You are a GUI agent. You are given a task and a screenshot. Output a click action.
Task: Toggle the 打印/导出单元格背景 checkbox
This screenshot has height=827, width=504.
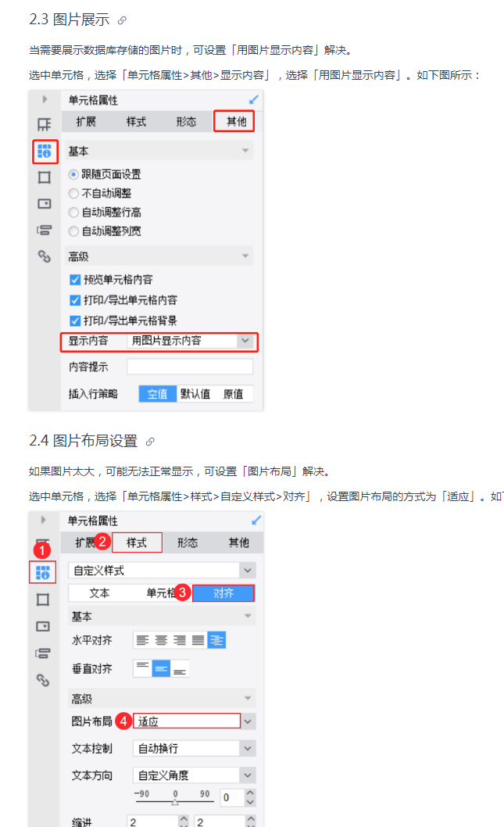tap(75, 320)
